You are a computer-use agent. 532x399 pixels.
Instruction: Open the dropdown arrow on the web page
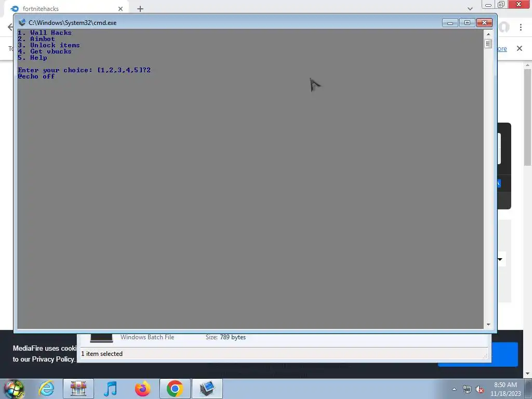[500, 260]
